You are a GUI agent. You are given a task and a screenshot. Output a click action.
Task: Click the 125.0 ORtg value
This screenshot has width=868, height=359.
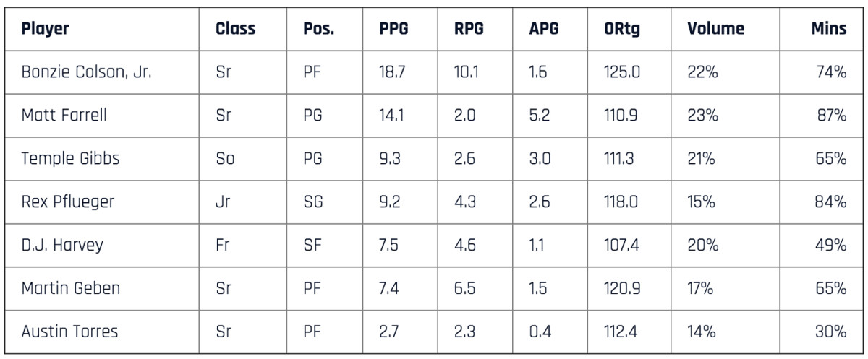621,73
